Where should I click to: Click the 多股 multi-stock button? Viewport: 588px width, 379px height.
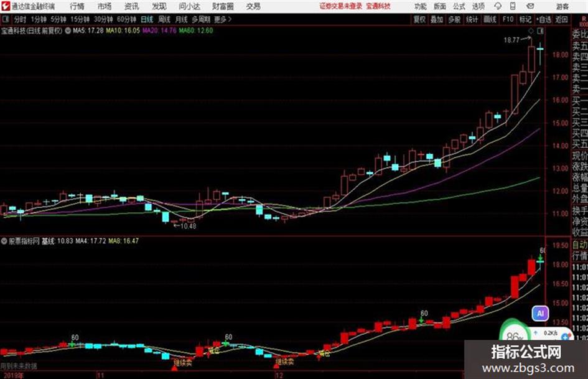[x=454, y=19]
